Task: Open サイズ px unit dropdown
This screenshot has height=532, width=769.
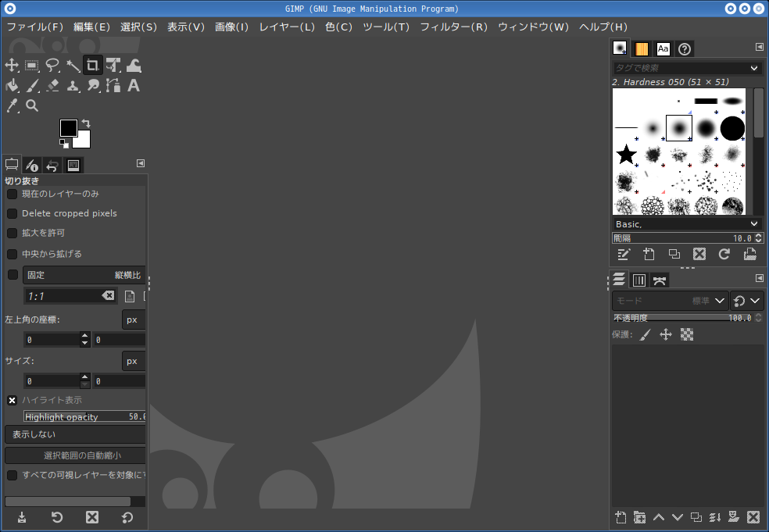Action: 134,362
